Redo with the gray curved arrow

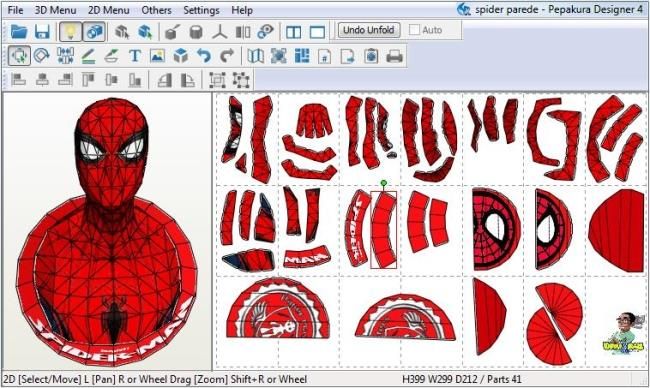[227, 56]
